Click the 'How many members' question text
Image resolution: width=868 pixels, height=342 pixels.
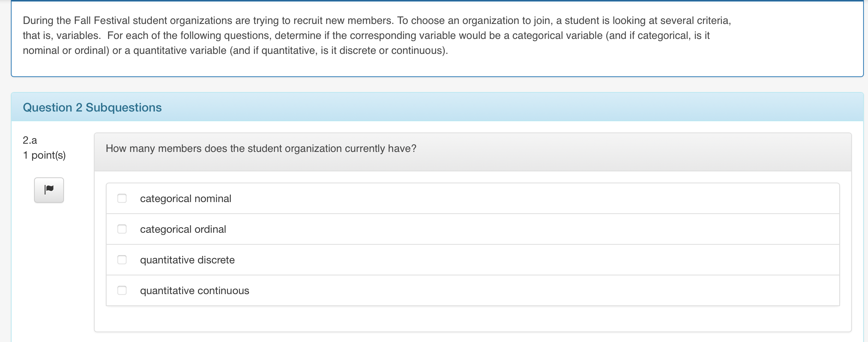point(261,149)
